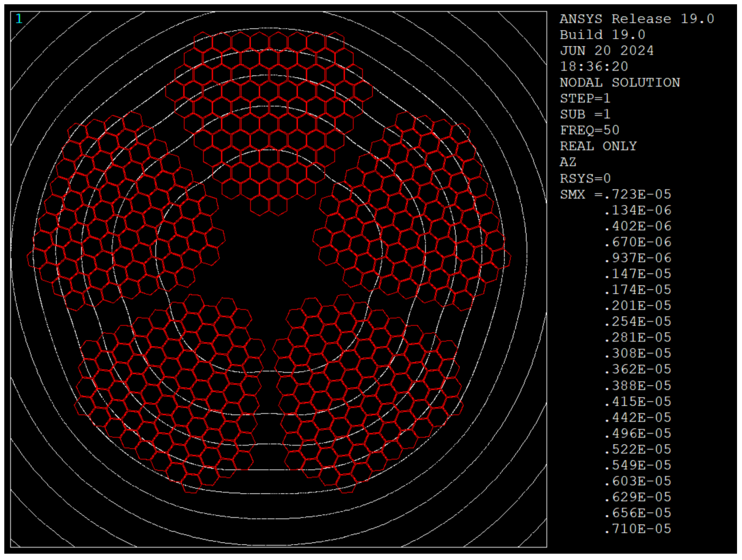Click the REAL ONLY label
This screenshot has height=560, width=742.
coord(598,146)
